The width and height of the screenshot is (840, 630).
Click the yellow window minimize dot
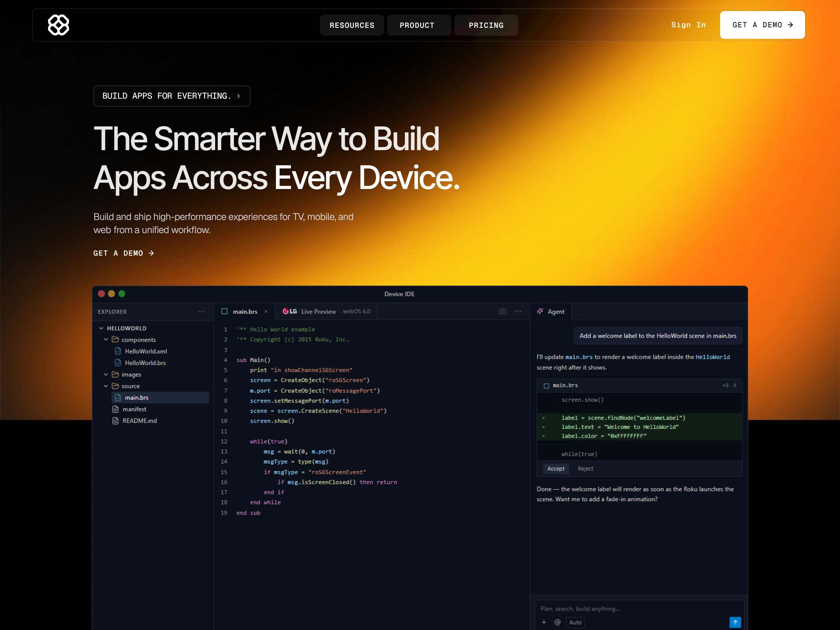[111, 293]
